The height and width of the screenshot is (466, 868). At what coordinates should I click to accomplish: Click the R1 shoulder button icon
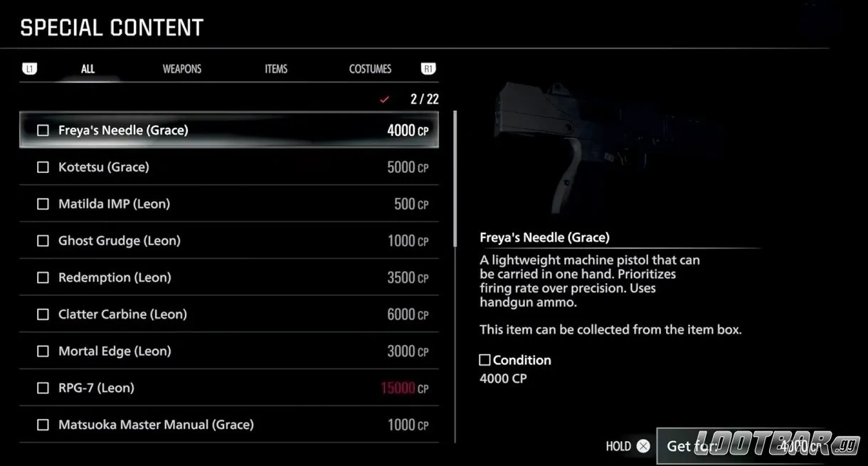(428, 68)
